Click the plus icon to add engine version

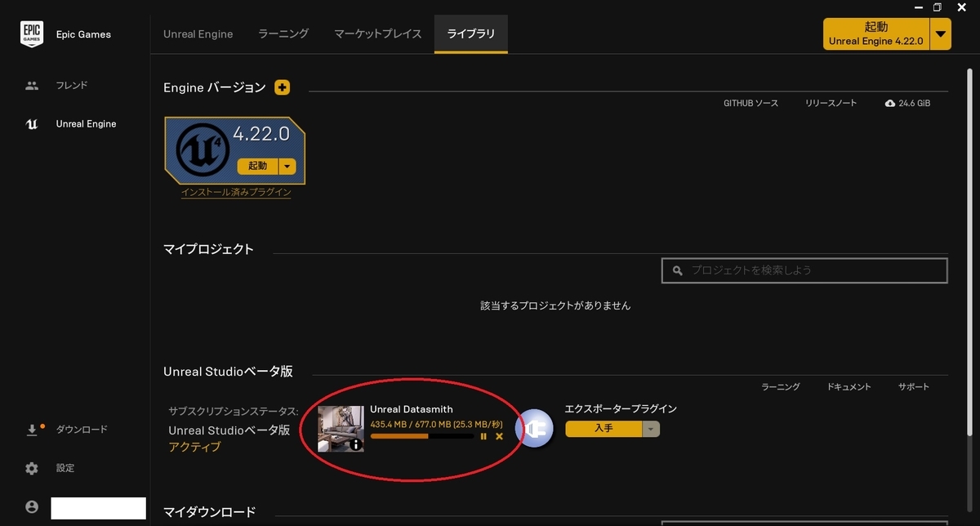[x=282, y=87]
